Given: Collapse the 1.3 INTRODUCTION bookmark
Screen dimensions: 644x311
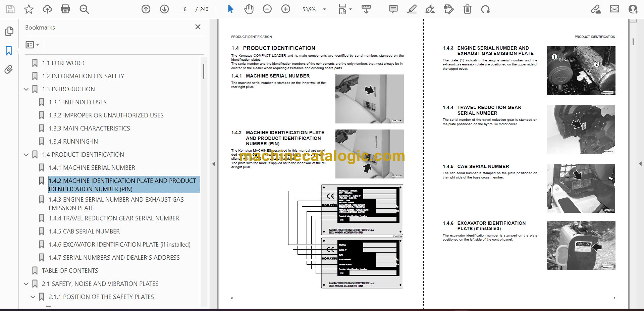Looking at the screenshot, I should point(26,89).
